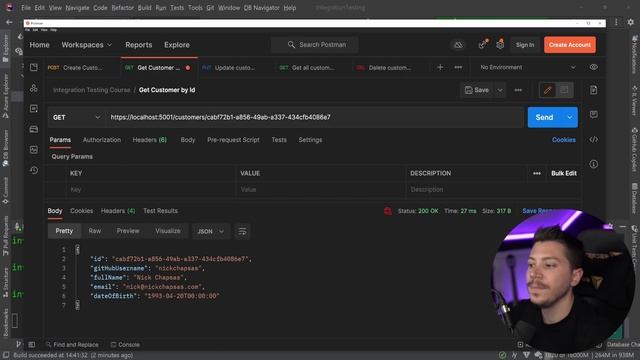Select the Preview response view

coord(128,231)
